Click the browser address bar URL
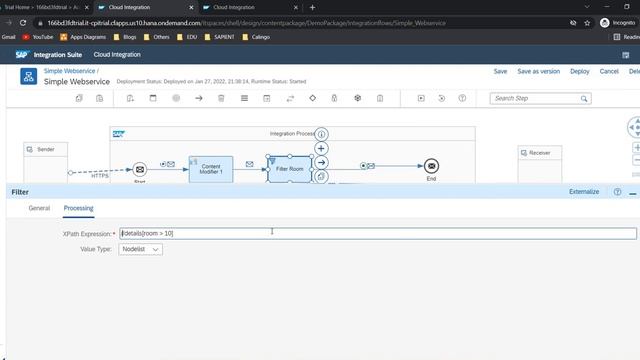This screenshot has width=640, height=360. (247, 23)
